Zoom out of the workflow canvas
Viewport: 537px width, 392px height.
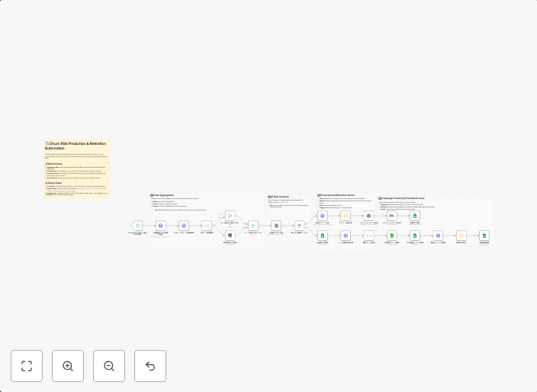pyautogui.click(x=109, y=366)
